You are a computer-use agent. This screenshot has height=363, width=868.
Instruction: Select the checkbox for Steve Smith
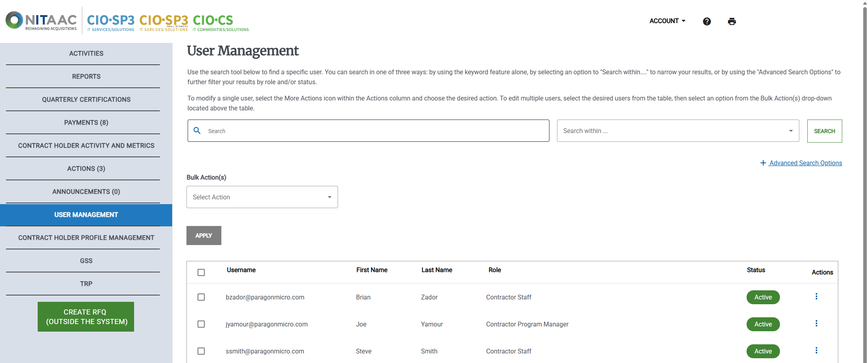tap(201, 351)
